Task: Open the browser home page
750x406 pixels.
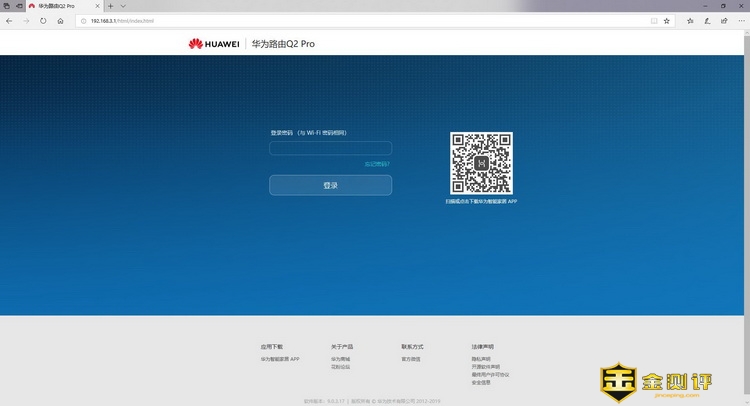Action: [x=60, y=21]
